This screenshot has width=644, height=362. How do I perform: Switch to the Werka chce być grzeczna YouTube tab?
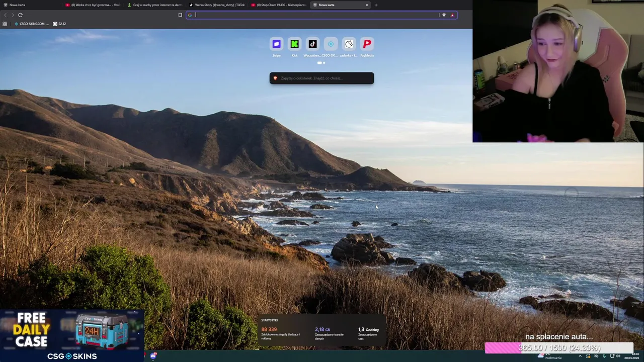point(92,5)
